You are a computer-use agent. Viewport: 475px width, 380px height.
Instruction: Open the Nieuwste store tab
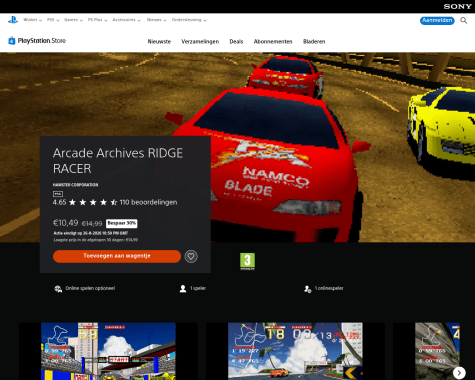tap(159, 42)
